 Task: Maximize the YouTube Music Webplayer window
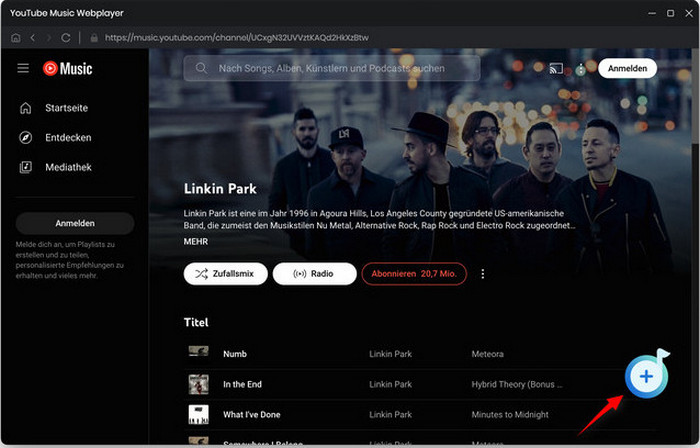[x=670, y=13]
